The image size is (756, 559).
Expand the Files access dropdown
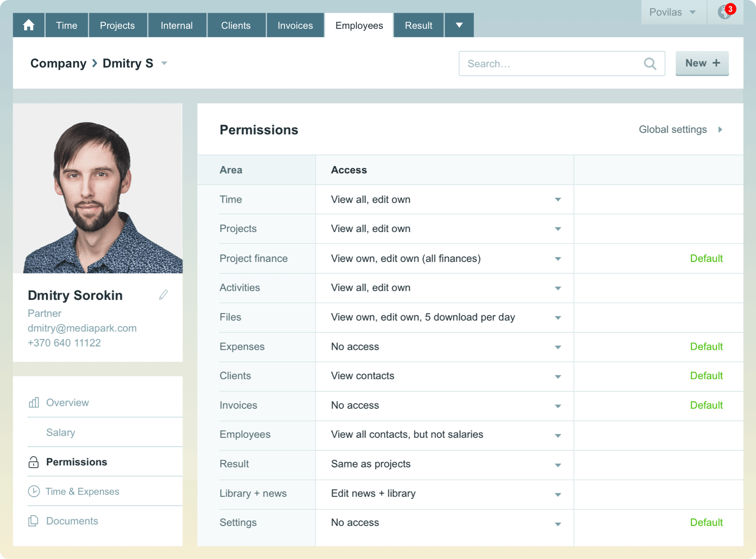pyautogui.click(x=558, y=318)
